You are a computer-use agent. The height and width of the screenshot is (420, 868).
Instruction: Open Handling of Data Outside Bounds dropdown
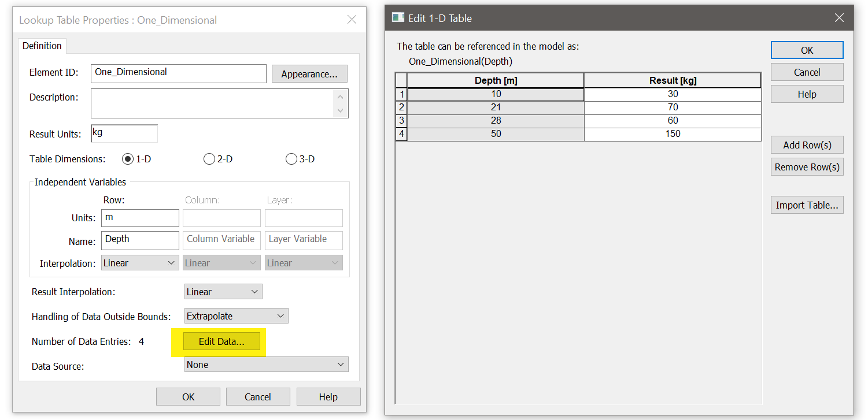pos(236,316)
